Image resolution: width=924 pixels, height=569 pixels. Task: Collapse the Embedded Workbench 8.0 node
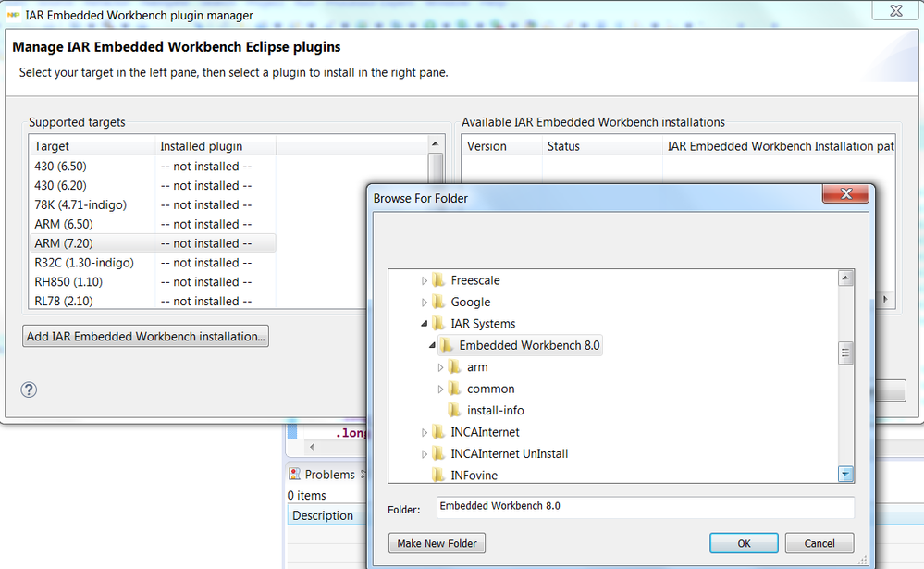432,345
